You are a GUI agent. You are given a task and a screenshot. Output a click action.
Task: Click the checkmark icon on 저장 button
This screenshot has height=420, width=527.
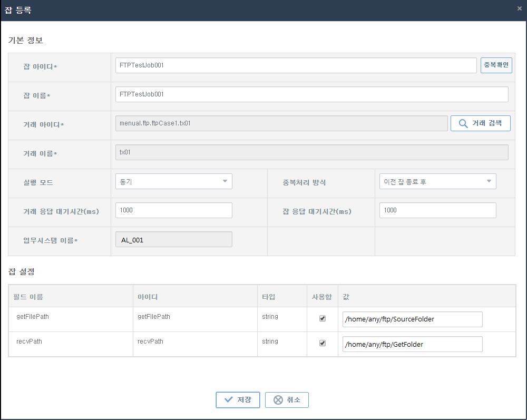click(x=228, y=399)
